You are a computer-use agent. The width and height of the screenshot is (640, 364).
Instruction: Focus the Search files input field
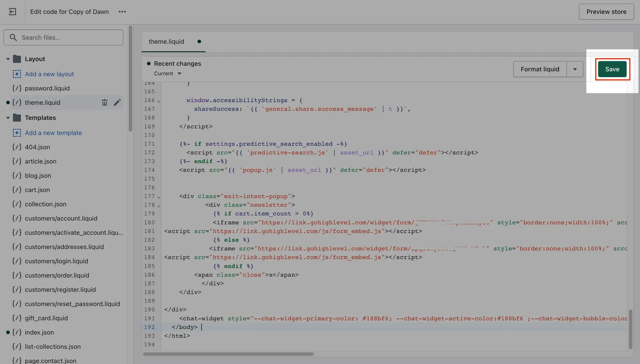coord(64,37)
